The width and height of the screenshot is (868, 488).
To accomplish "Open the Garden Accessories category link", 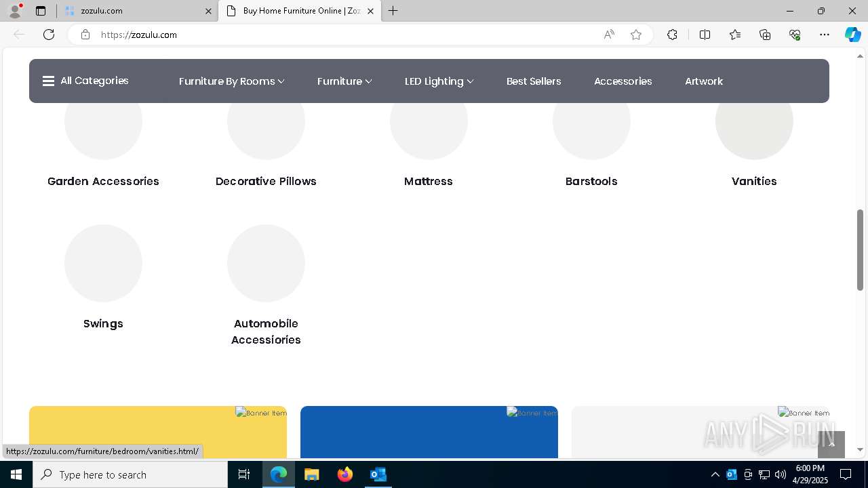I will point(103,181).
